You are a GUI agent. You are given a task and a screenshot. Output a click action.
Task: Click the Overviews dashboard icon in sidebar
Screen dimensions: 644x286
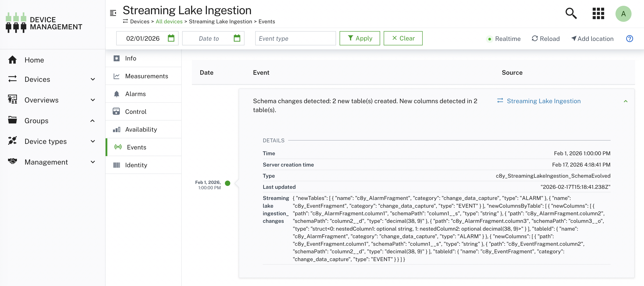12,100
